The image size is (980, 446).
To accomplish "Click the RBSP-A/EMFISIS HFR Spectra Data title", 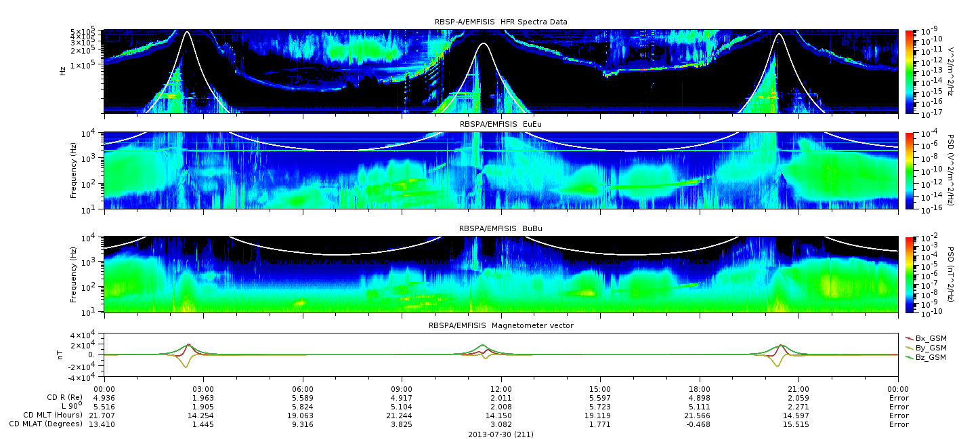I will coord(501,22).
